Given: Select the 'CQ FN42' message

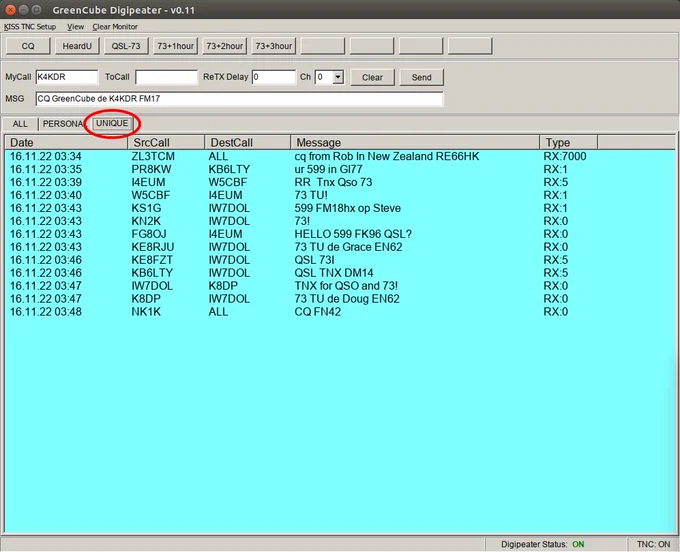Looking at the screenshot, I should pyautogui.click(x=317, y=312).
